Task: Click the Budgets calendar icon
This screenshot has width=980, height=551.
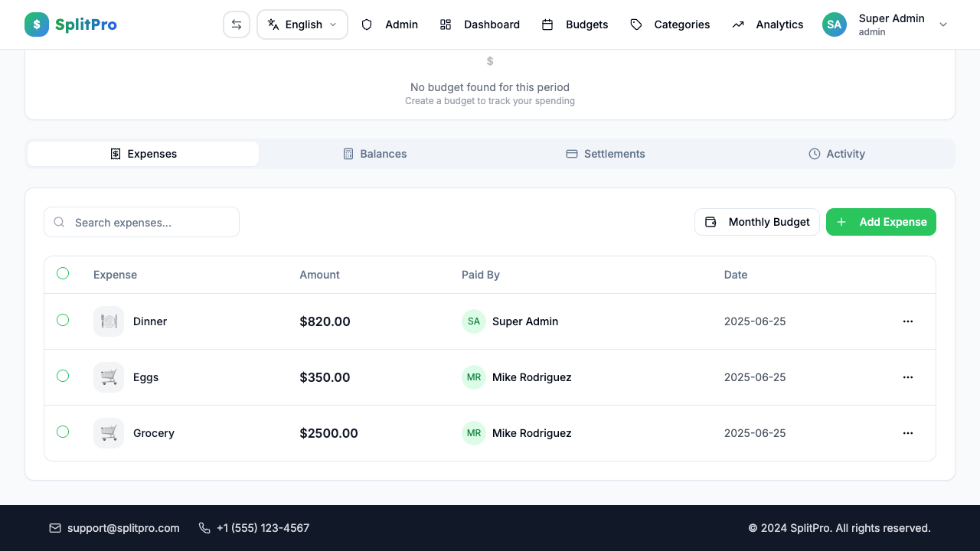Action: click(x=547, y=24)
